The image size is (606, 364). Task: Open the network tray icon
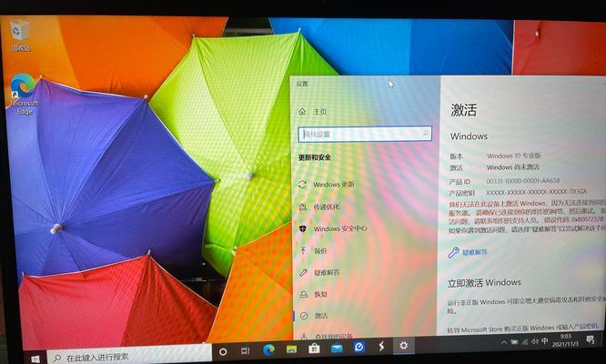point(525,341)
